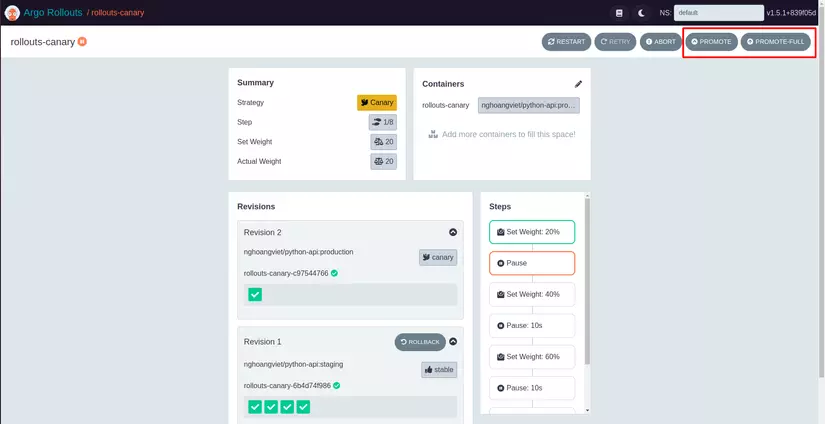Open the Argo Rollouts home link
The width and height of the screenshot is (825, 424).
click(53, 13)
